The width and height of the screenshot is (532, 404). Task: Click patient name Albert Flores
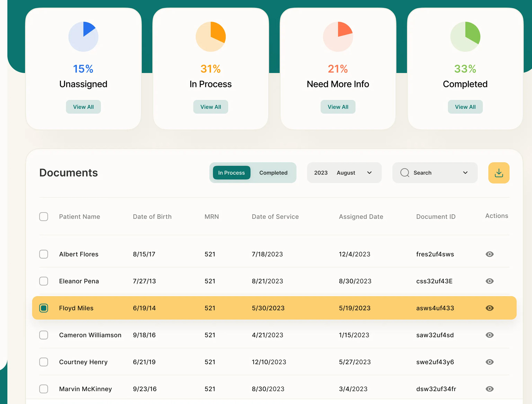click(x=79, y=254)
